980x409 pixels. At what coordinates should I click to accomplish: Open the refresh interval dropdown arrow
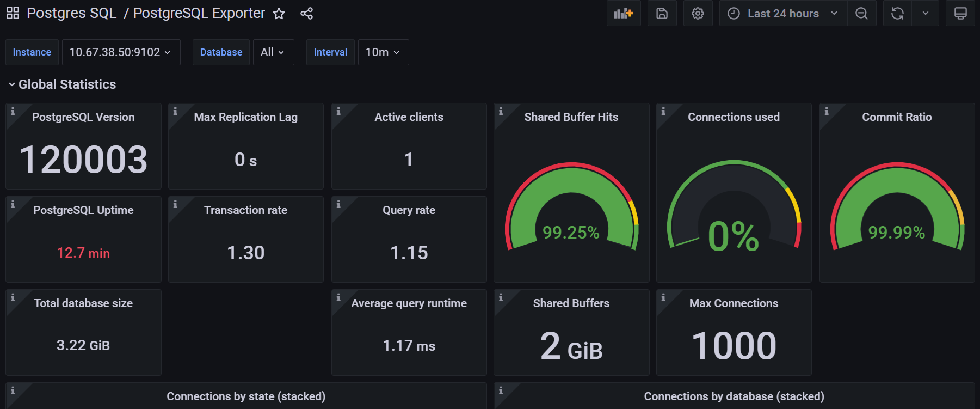tap(926, 14)
